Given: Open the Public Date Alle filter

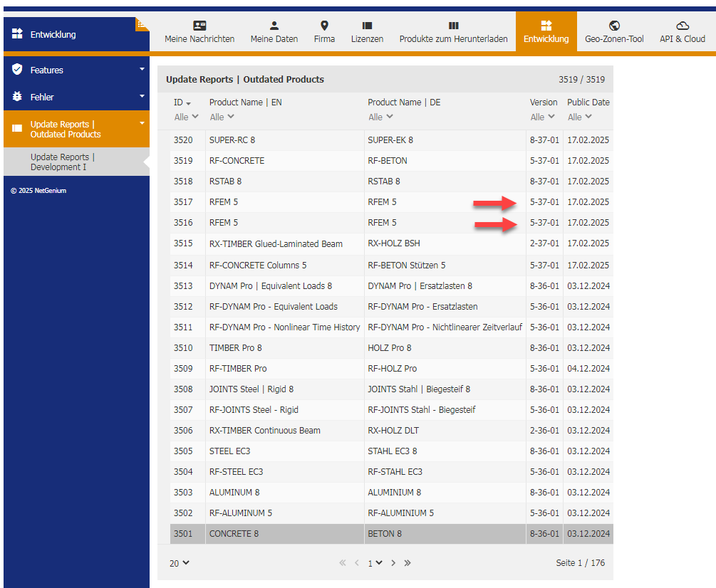Looking at the screenshot, I should (580, 117).
